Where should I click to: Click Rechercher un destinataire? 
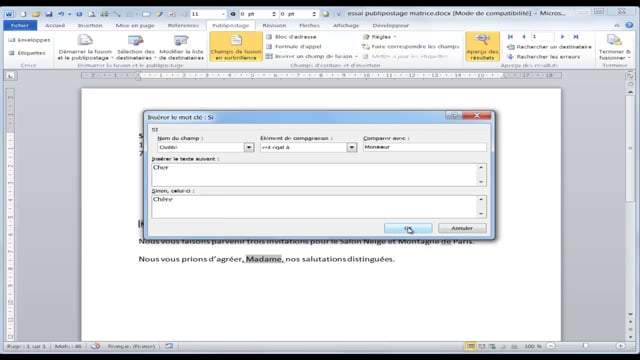(549, 47)
